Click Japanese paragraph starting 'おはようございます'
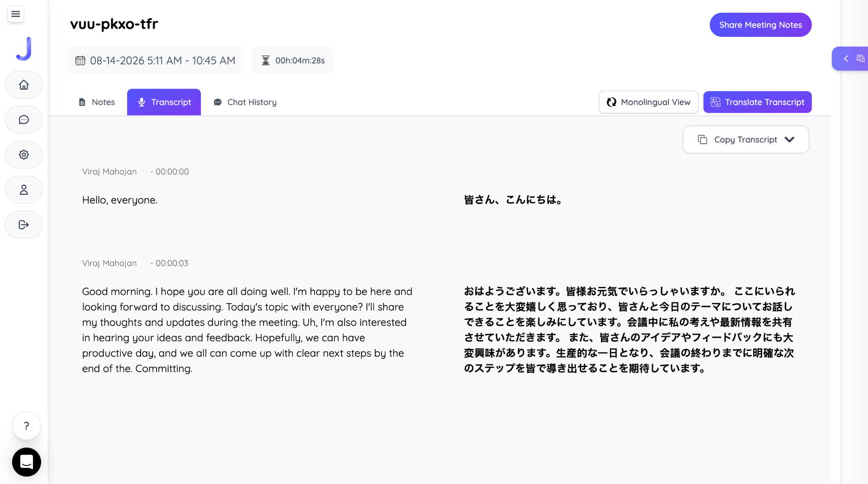The width and height of the screenshot is (868, 484). point(629,330)
